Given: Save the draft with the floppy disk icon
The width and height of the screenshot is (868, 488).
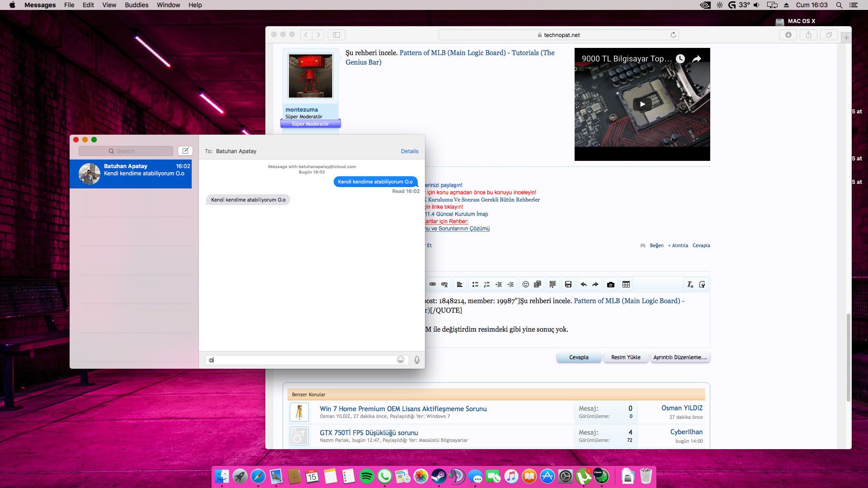Looking at the screenshot, I should coord(568,285).
